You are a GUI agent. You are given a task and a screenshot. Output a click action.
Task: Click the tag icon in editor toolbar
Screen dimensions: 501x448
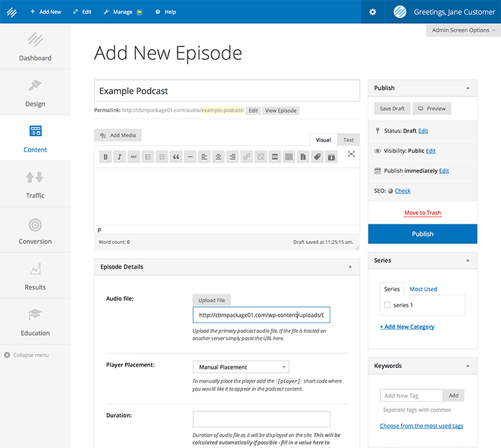(317, 157)
